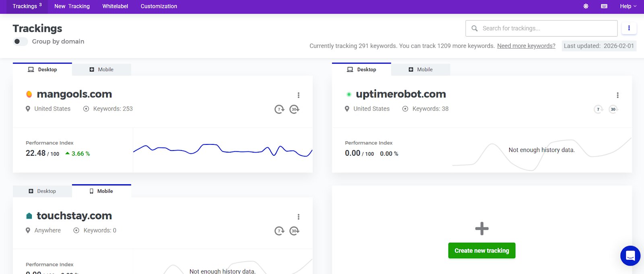Image resolution: width=644 pixels, height=274 pixels.
Task: Click the Keywords: 38 text
Action: pos(430,109)
